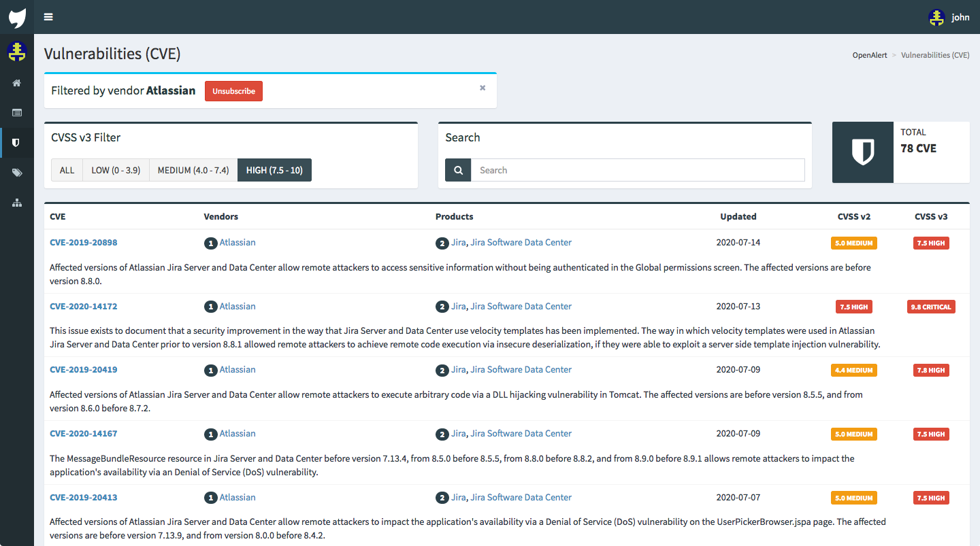The width and height of the screenshot is (980, 546).
Task: Open CVE-2019-20898 details
Action: (x=83, y=242)
